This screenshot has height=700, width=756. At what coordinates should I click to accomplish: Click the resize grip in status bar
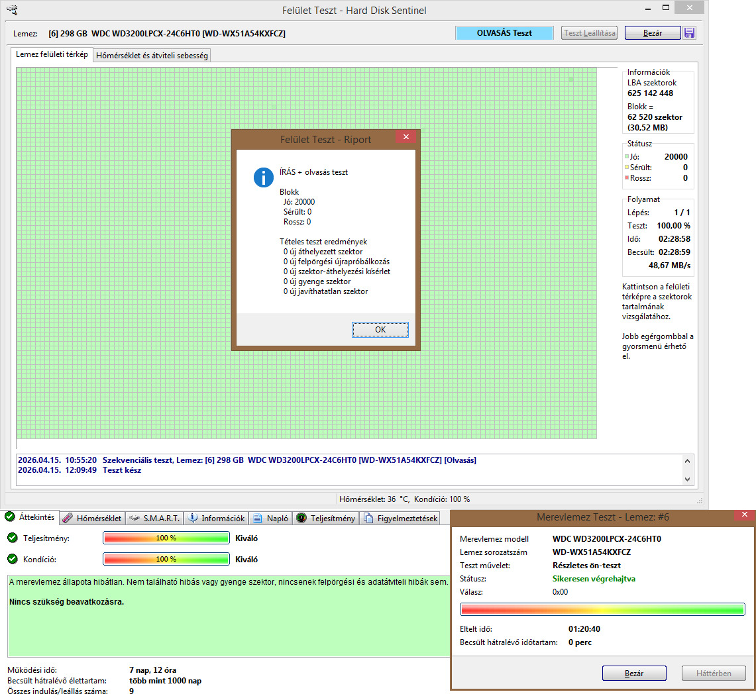[700, 501]
